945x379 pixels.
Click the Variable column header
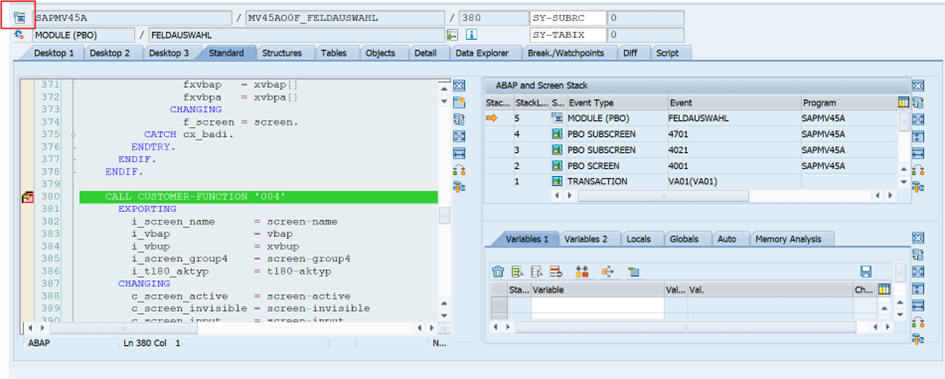[597, 290]
